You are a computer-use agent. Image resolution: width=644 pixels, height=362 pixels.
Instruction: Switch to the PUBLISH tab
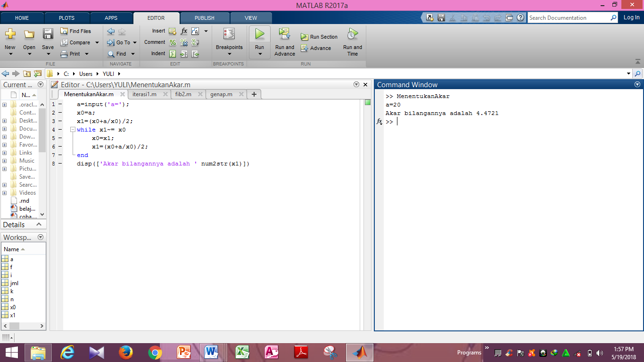coord(205,18)
